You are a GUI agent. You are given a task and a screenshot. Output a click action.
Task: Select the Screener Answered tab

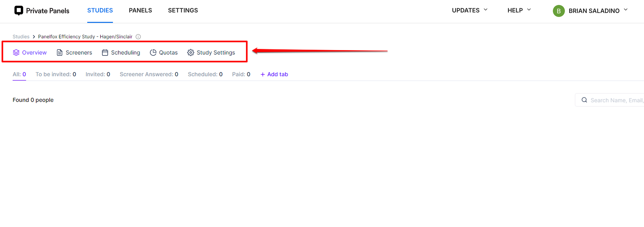[149, 74]
